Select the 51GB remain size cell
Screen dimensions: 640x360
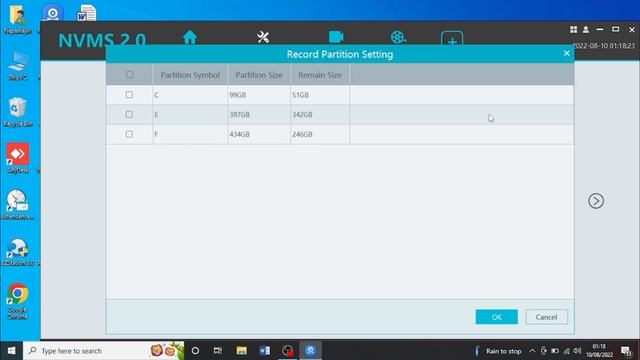click(320, 95)
